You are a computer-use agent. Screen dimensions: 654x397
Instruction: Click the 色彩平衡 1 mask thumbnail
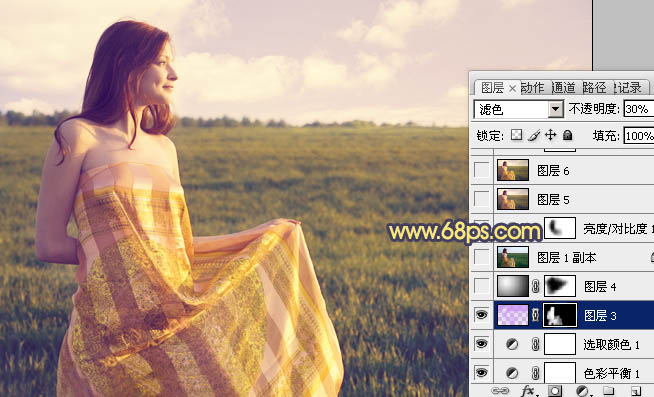coord(560,373)
